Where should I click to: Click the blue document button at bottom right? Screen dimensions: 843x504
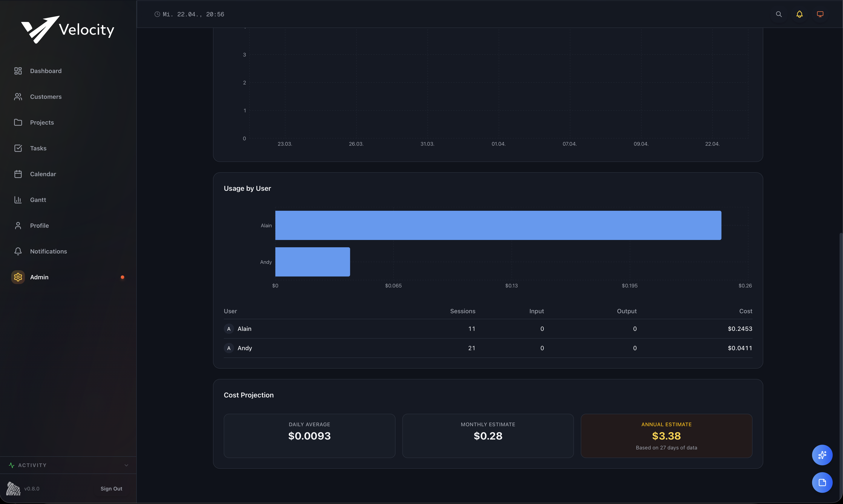click(x=822, y=482)
